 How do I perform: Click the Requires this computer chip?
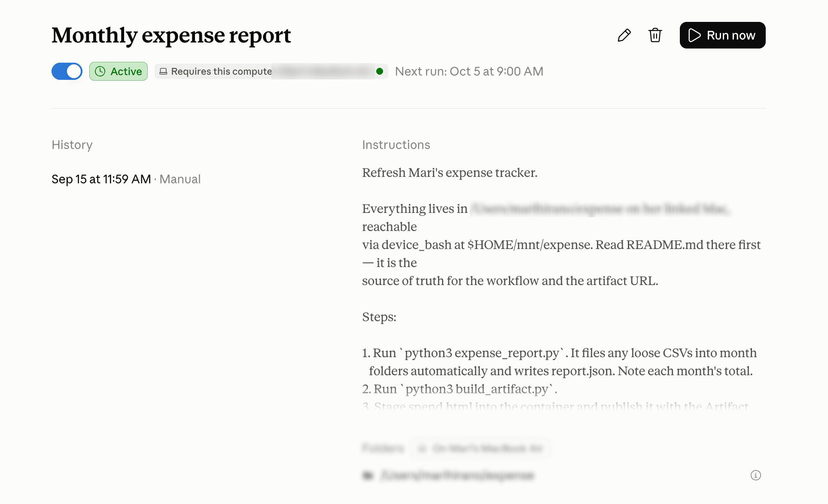pyautogui.click(x=271, y=71)
